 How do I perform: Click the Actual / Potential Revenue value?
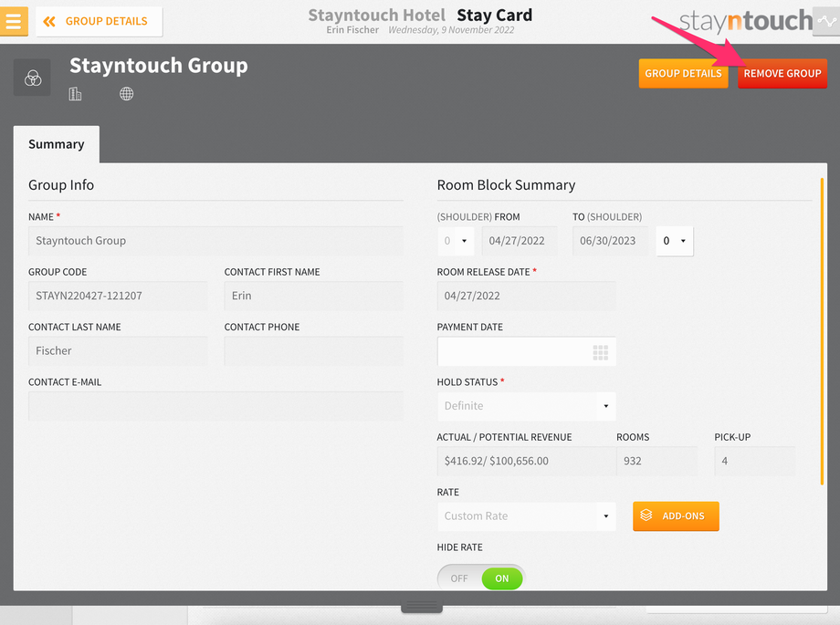click(x=527, y=461)
